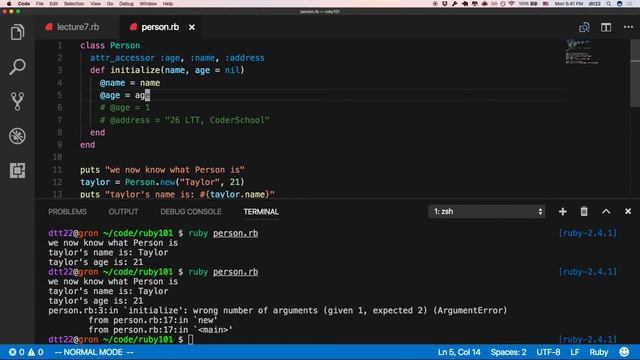Viewport: 640px width, 360px height.
Task: Switch to the DEBUG CONSOLE tab
Action: [x=191, y=211]
